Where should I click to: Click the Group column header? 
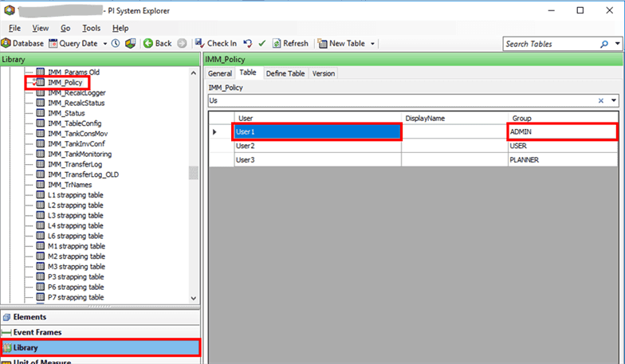tap(563, 118)
